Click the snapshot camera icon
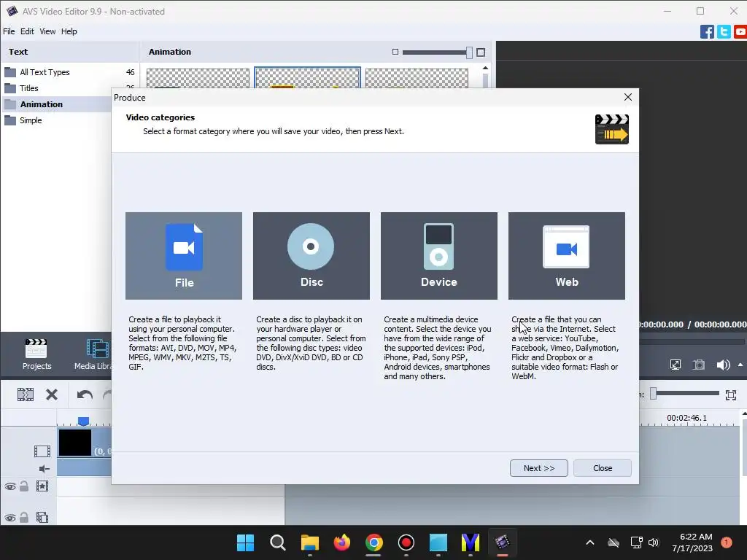 698,365
